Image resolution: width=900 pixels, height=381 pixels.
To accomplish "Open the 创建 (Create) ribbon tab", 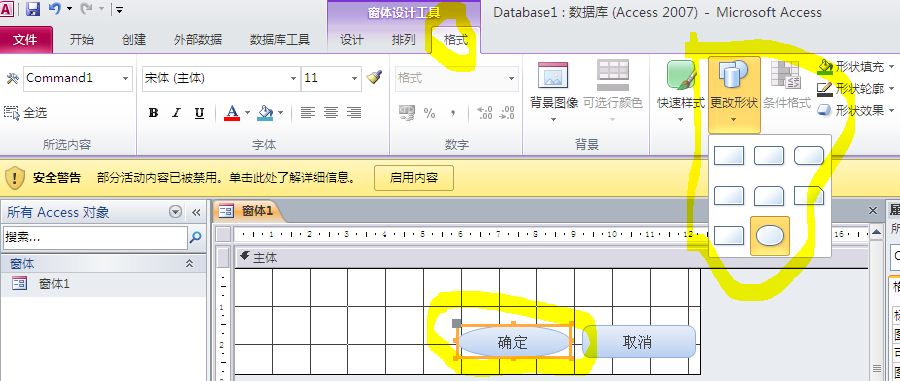I will (x=134, y=40).
